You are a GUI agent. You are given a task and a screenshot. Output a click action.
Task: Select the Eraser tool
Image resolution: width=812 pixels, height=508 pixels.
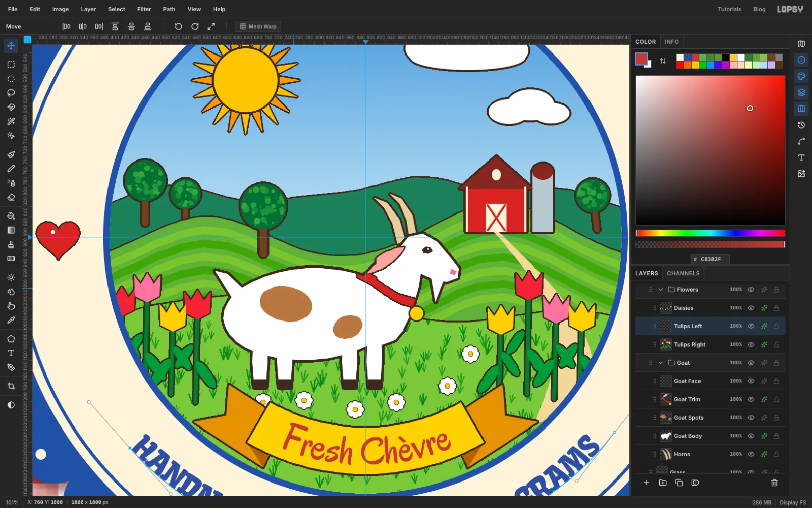pos(11,197)
